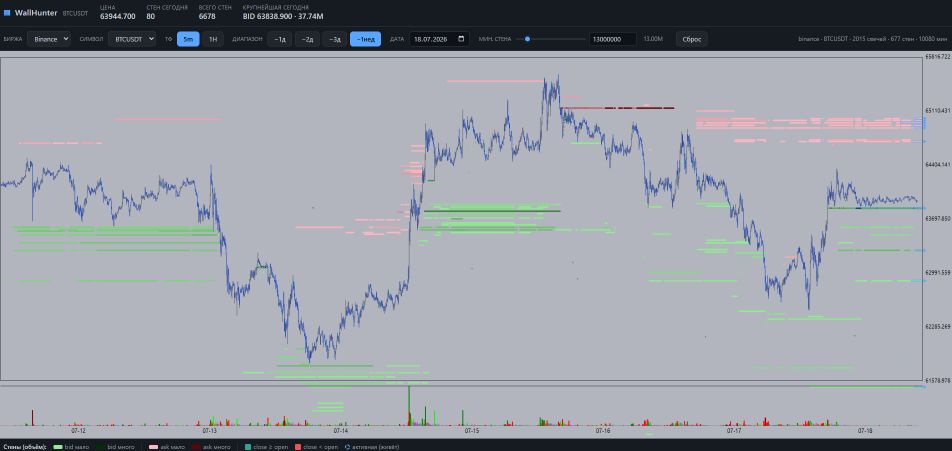Image resolution: width=952 pixels, height=451 pixels.
Task: Click the WallHunter title text
Action: (36, 12)
